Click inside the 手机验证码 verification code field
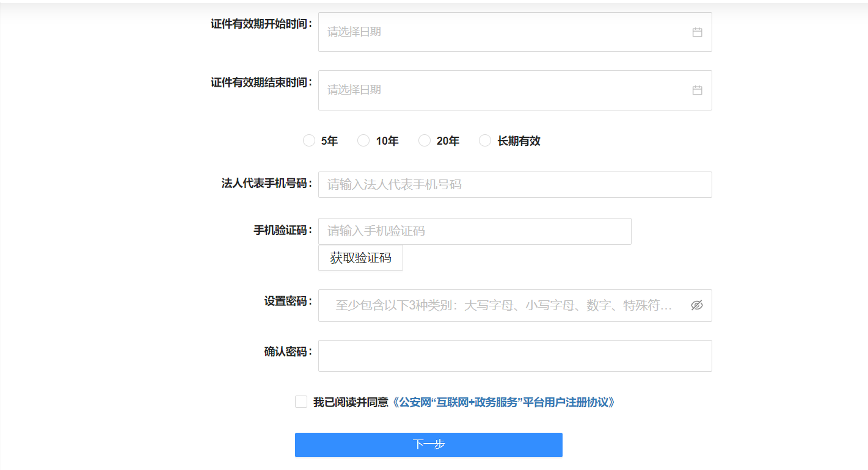This screenshot has width=868, height=470. pos(475,231)
